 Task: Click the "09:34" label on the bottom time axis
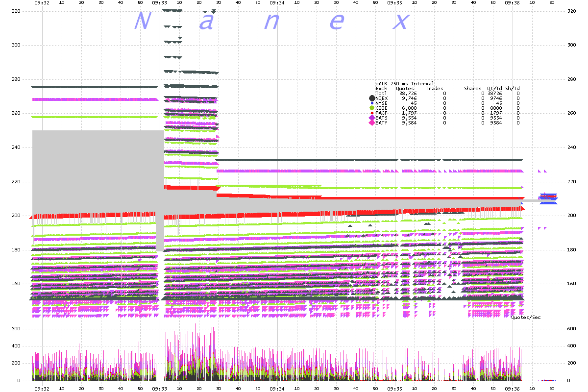pyautogui.click(x=277, y=389)
